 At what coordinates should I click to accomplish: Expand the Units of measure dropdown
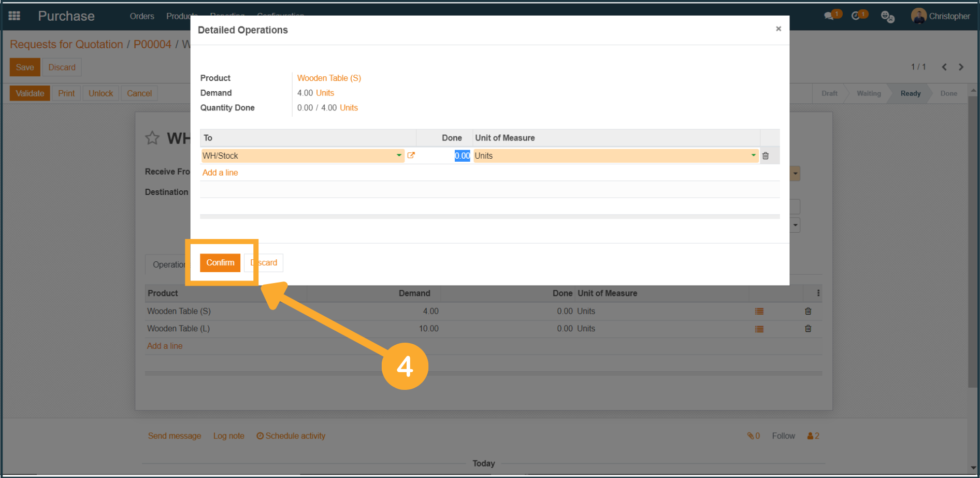(753, 156)
